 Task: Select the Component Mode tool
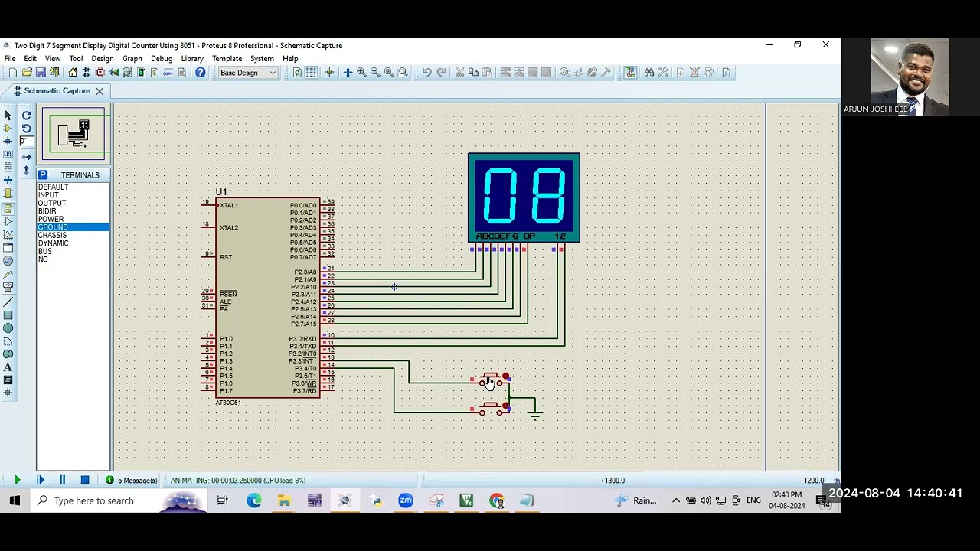(8, 128)
